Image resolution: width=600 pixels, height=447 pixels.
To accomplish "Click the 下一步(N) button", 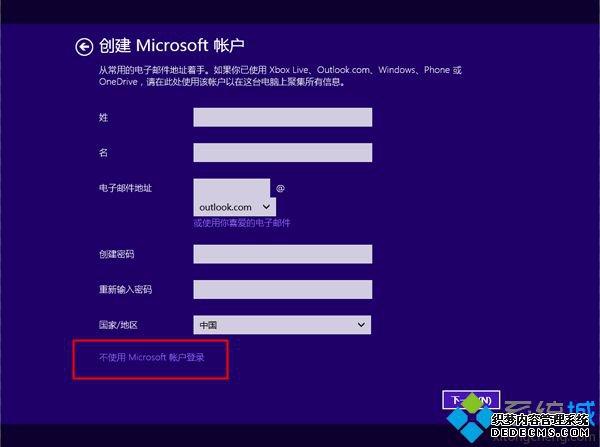I will point(471,400).
